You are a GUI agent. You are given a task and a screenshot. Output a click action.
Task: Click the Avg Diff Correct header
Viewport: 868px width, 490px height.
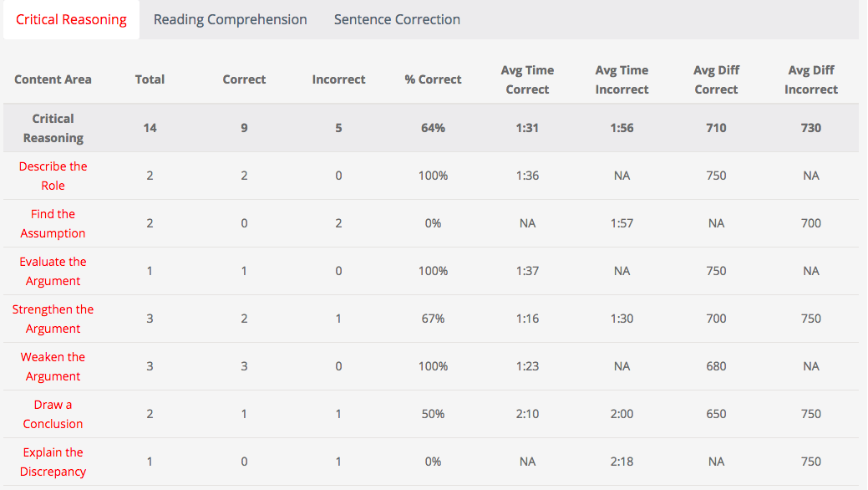point(716,79)
